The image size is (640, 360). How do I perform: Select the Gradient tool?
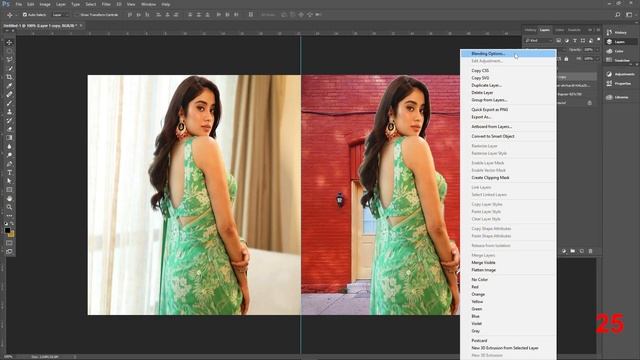(x=9, y=138)
